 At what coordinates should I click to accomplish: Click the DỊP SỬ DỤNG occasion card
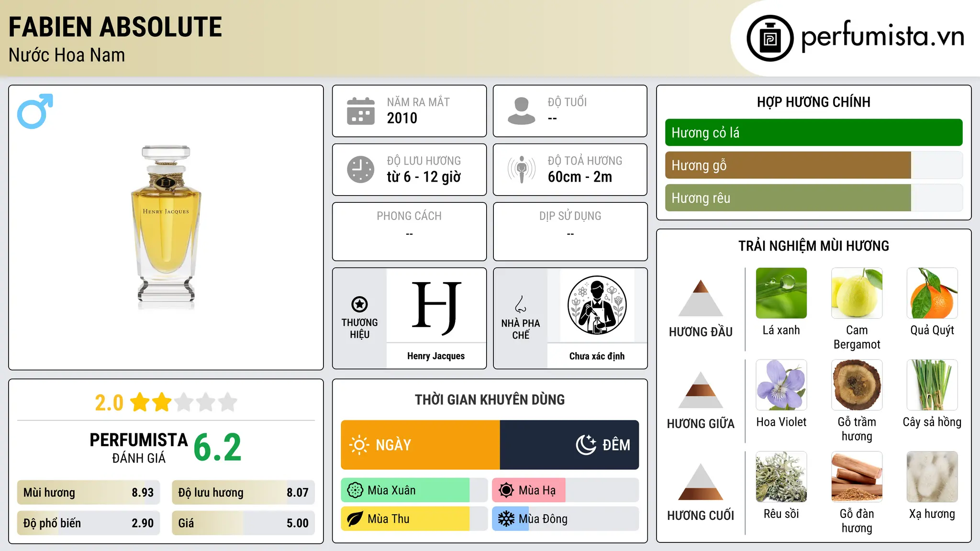point(570,231)
